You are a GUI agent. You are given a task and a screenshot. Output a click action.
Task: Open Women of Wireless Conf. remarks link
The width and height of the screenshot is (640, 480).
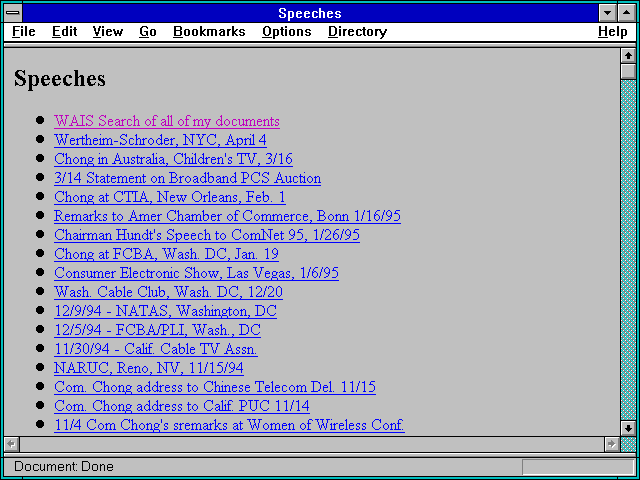click(x=229, y=425)
